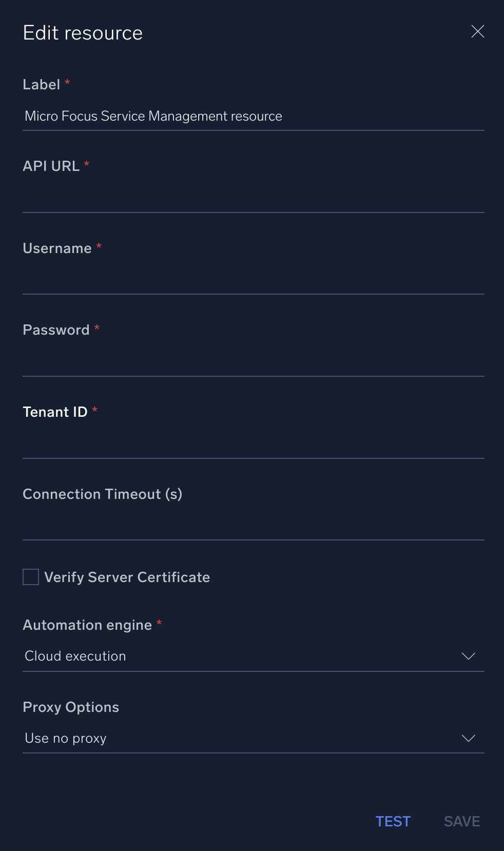Viewport: 504px width, 851px height.
Task: Close the Edit resource dialog
Action: 478,31
